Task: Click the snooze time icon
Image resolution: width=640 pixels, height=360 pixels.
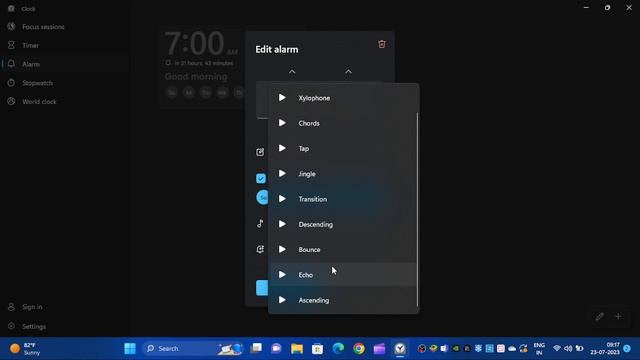Action: (260, 249)
